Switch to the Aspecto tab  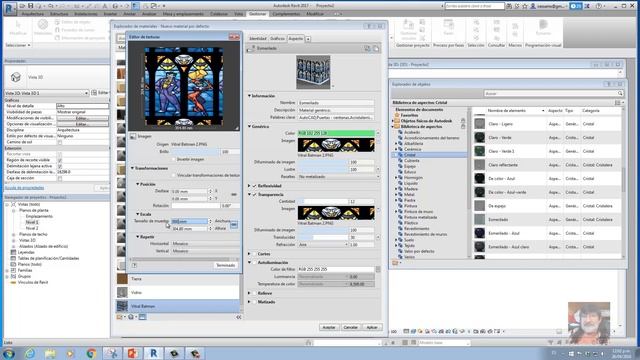pos(296,38)
